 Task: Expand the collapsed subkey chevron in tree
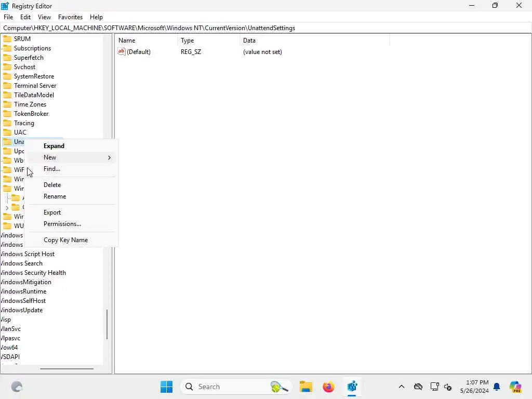(7, 207)
